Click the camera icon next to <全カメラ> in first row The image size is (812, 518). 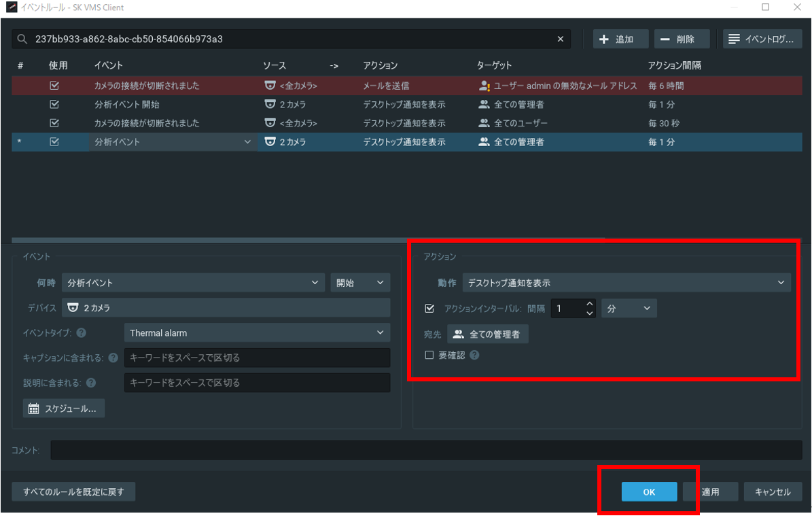270,86
